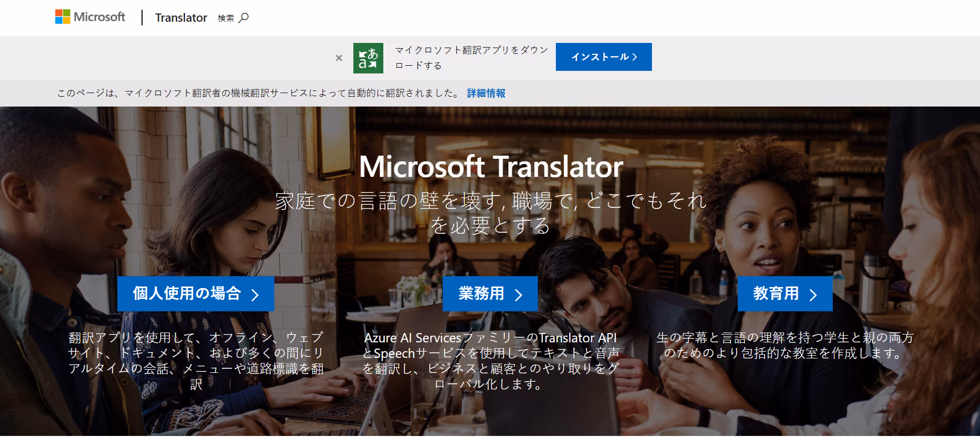Open the Translator site home link
Image resolution: width=980 pixels, height=437 pixels.
[181, 18]
